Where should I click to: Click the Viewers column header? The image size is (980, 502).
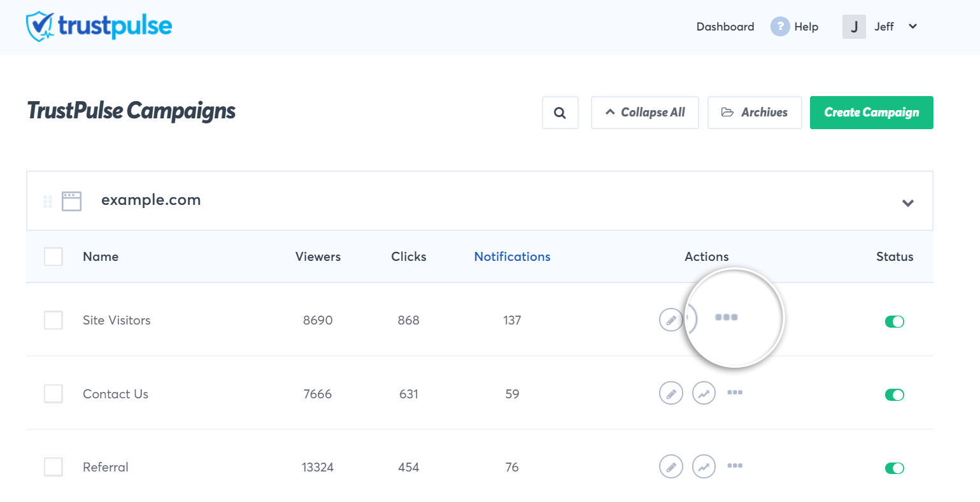(318, 257)
